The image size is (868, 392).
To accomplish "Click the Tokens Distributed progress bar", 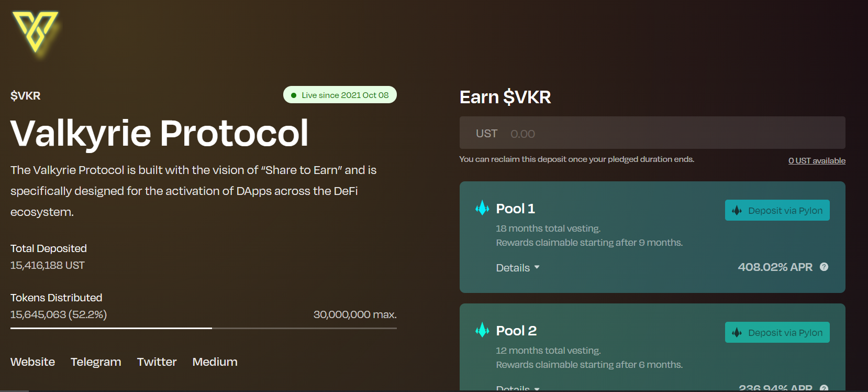I will click(x=204, y=328).
